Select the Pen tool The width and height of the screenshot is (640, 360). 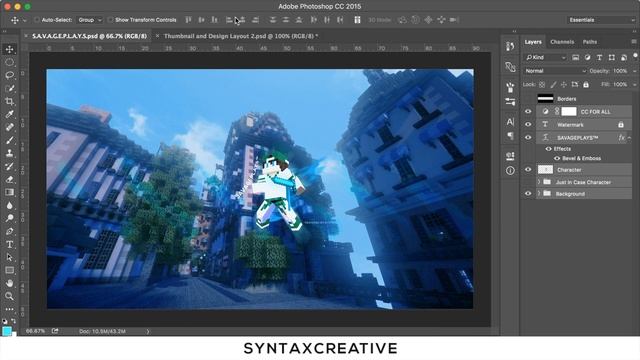[x=9, y=231]
